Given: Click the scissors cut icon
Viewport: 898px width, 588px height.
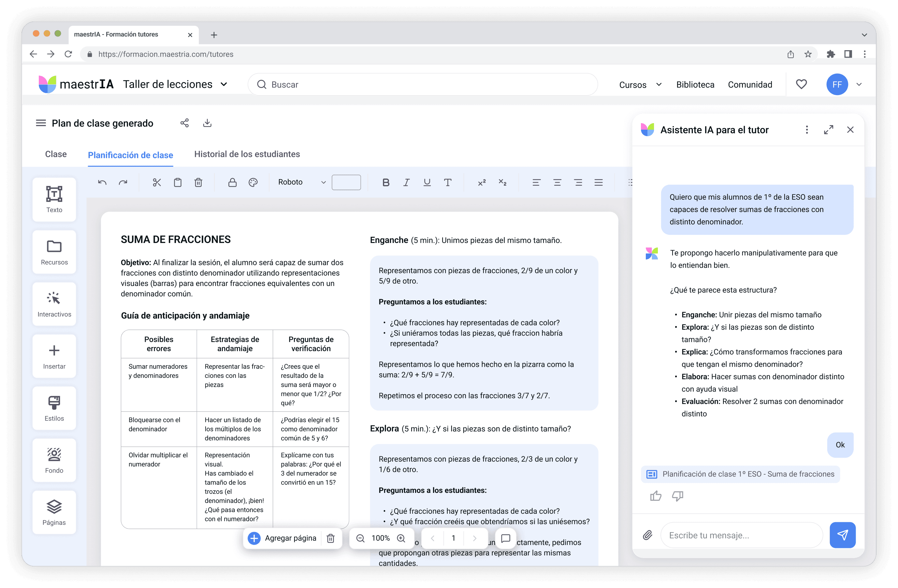Looking at the screenshot, I should pos(157,182).
